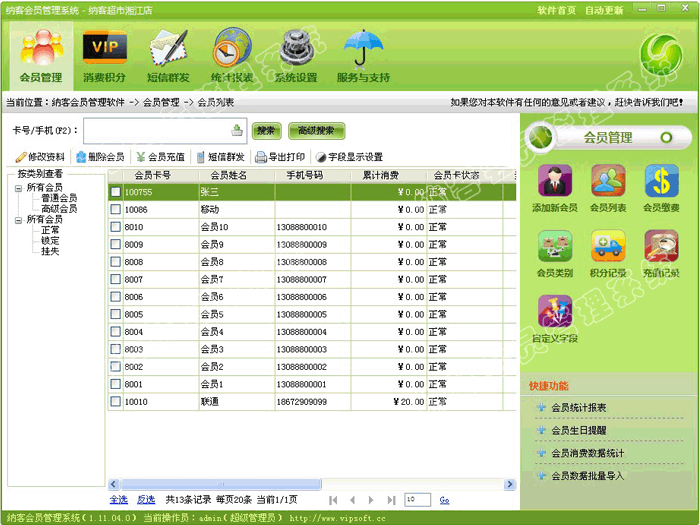Screen dimensions: 700x525
Task: Check the checkbox for card 10086
Action: [x=116, y=209]
